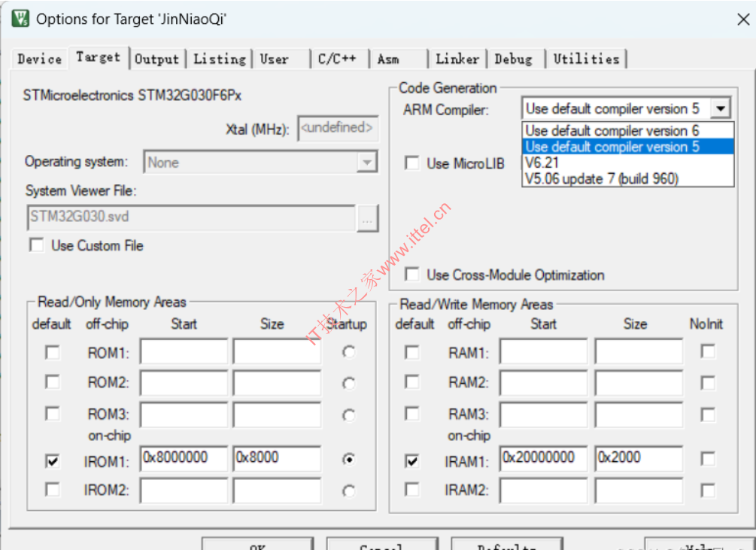Enable NoInit for RAM1
Viewport: 756px width, 550px height.
click(708, 351)
